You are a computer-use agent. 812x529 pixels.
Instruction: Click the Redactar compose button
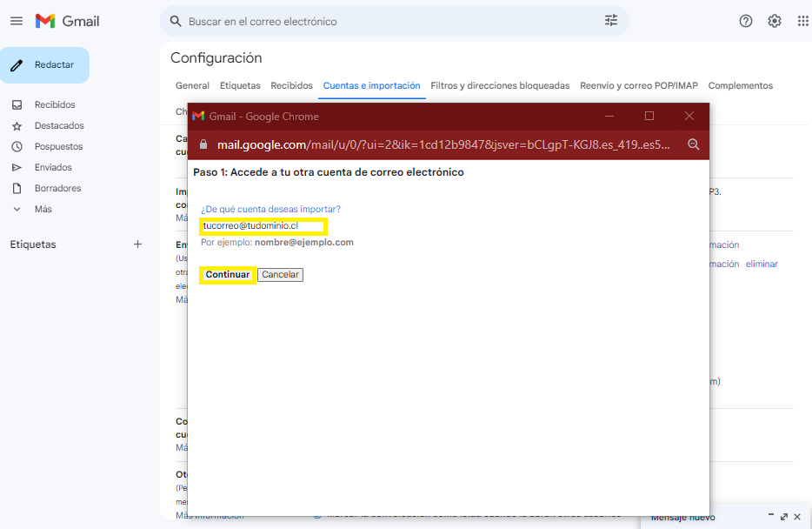pyautogui.click(x=45, y=65)
